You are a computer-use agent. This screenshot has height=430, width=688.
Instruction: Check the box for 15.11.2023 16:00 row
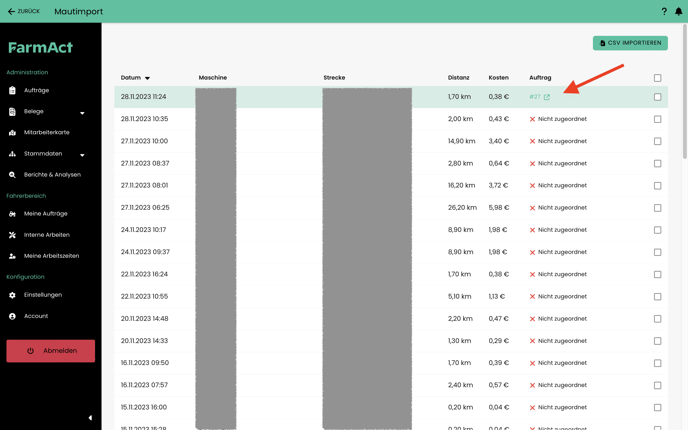[x=657, y=407]
